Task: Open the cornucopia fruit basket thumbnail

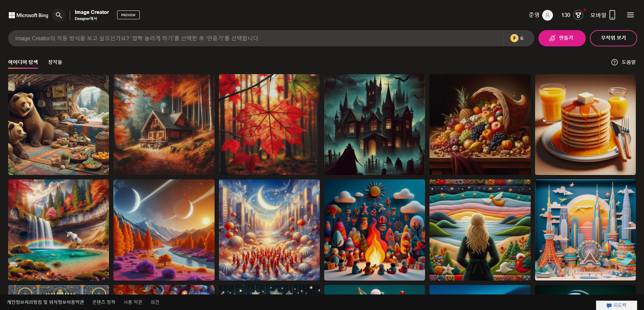Action: click(x=480, y=125)
